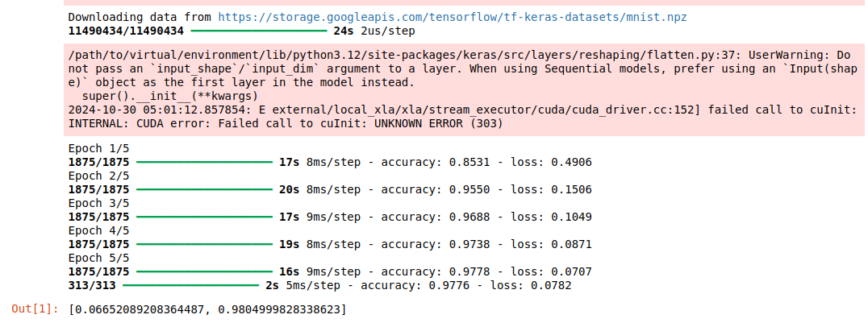This screenshot has height=323, width=868.
Task: Click the Out[1] output prompt label
Action: coord(35,309)
